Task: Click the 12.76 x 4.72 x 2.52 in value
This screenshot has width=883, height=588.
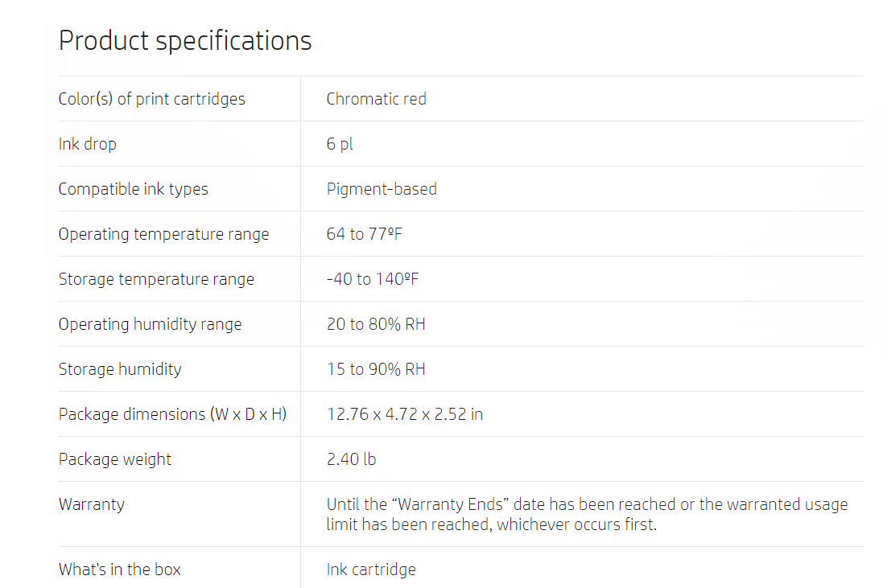Action: click(405, 414)
